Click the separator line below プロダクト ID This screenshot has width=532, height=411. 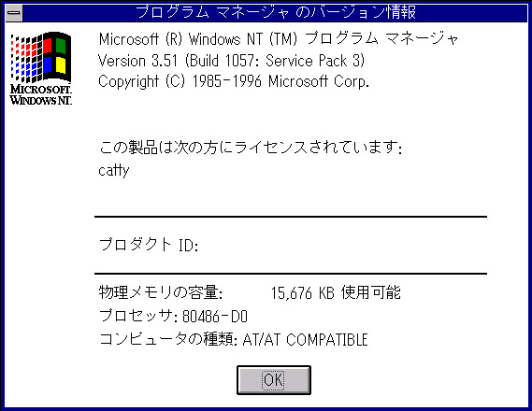click(x=291, y=273)
